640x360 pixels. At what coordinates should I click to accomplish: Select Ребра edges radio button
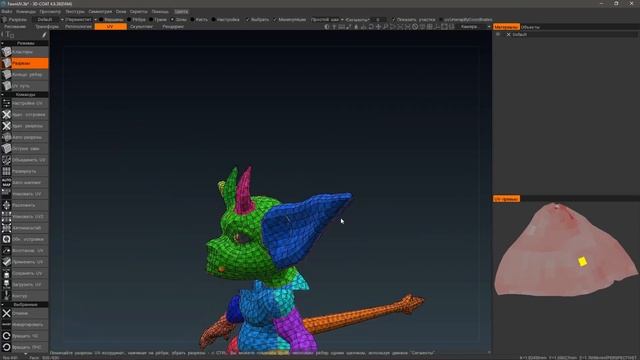coord(129,20)
